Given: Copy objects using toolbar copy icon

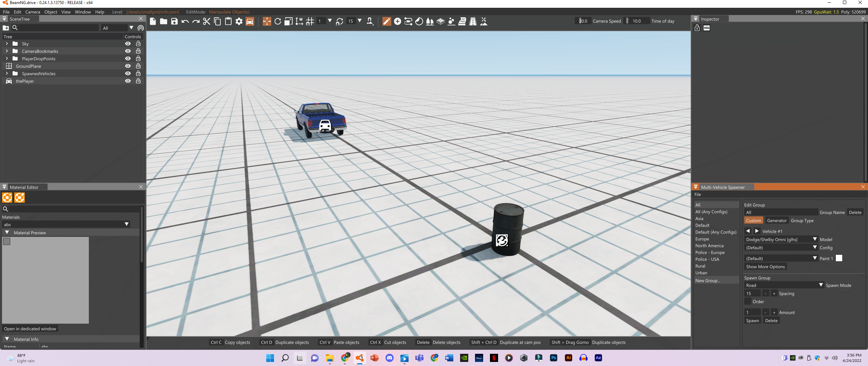Looking at the screenshot, I should click(217, 21).
